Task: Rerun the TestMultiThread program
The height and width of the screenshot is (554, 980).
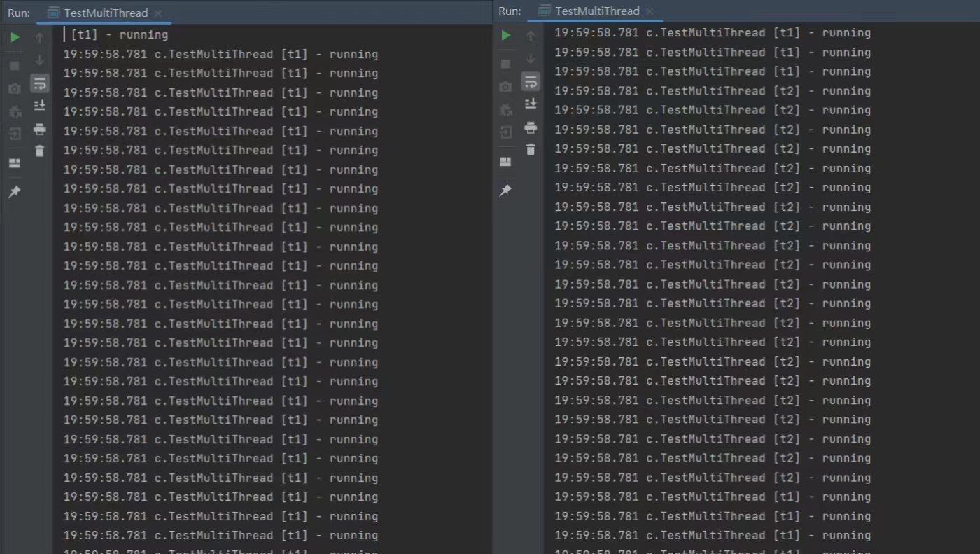Action: [15, 37]
